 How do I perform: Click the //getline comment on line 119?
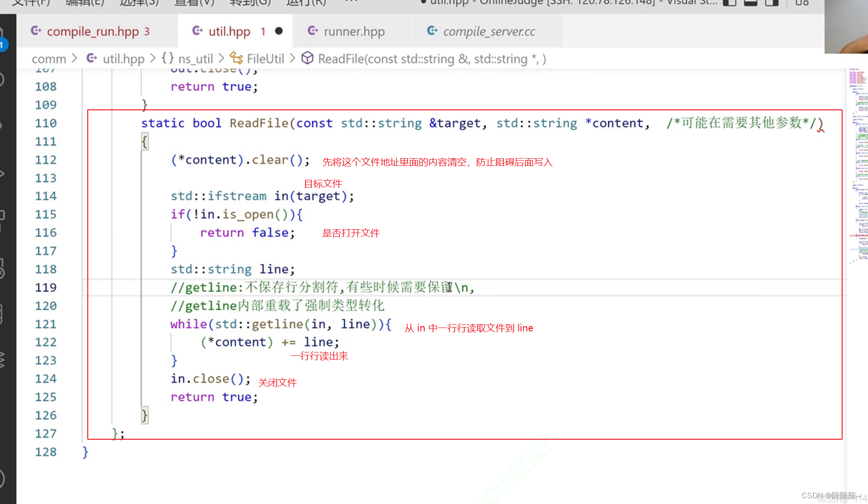point(322,287)
